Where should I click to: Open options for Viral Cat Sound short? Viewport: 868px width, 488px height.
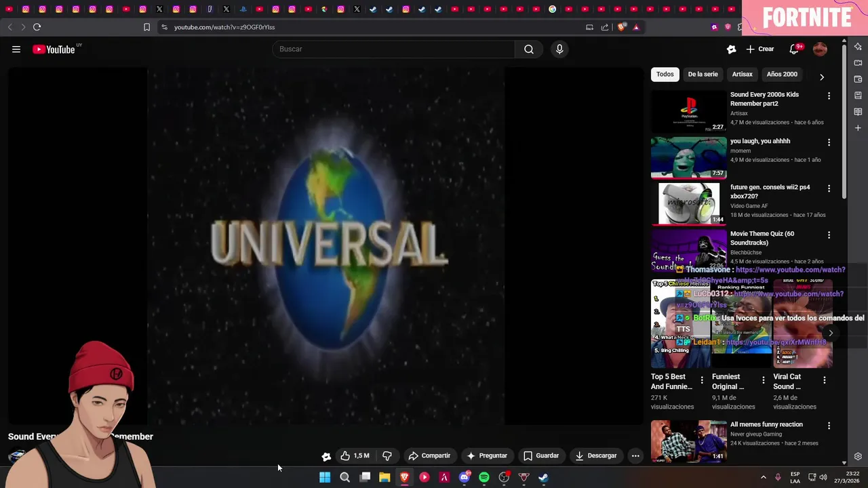click(x=825, y=380)
